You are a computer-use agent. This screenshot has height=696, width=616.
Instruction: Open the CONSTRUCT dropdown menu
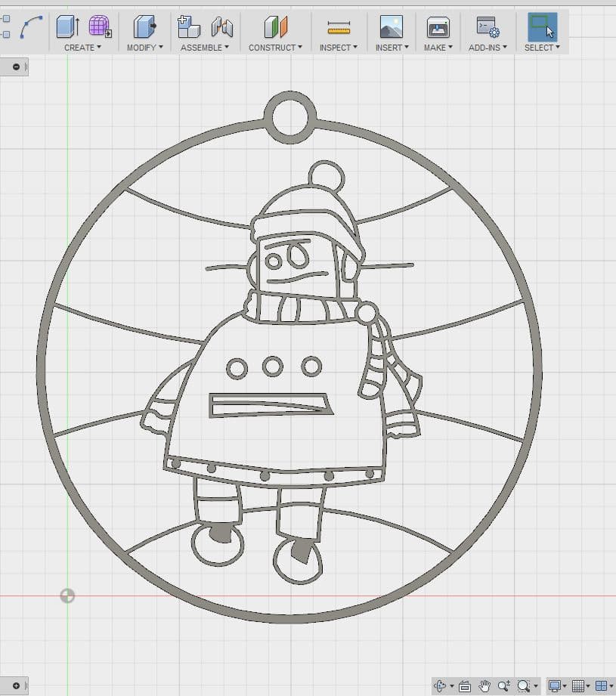tap(275, 48)
